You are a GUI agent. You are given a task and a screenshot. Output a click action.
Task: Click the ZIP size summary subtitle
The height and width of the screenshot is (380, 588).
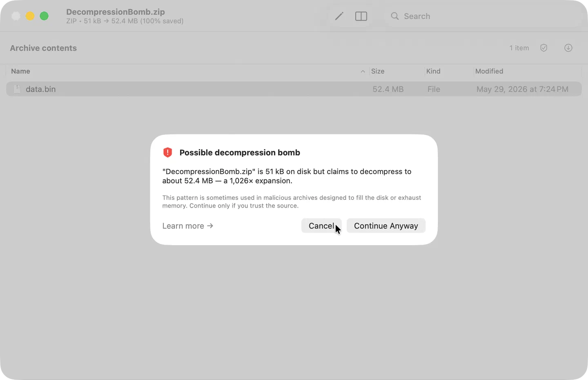point(125,21)
